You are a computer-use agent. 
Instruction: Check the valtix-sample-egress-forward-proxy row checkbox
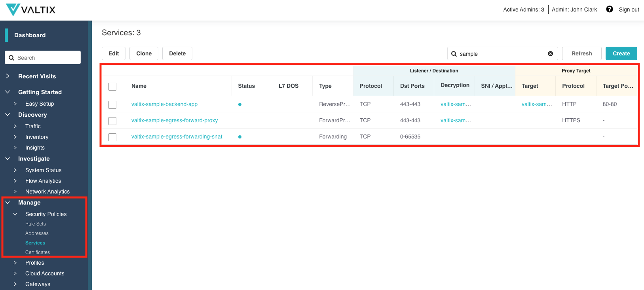click(112, 121)
